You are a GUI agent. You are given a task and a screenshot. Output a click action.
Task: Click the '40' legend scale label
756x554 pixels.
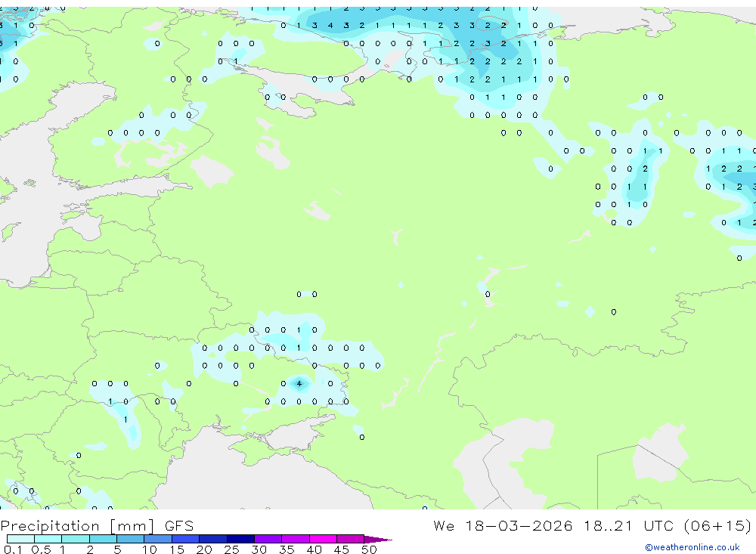point(314,549)
